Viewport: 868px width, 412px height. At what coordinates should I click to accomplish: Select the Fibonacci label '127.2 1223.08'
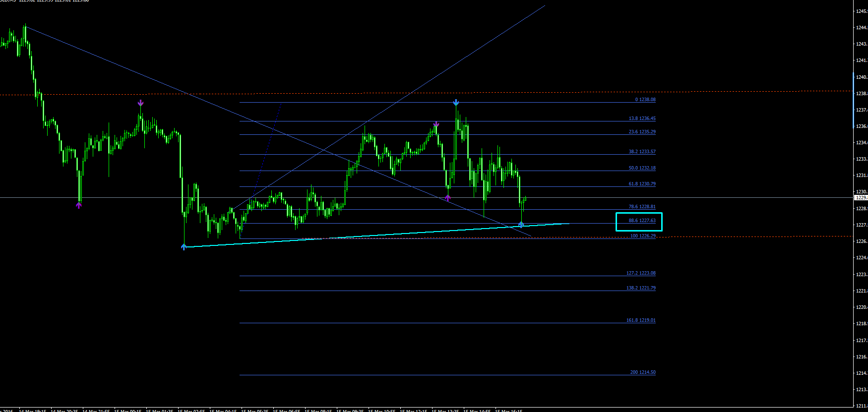click(641, 273)
